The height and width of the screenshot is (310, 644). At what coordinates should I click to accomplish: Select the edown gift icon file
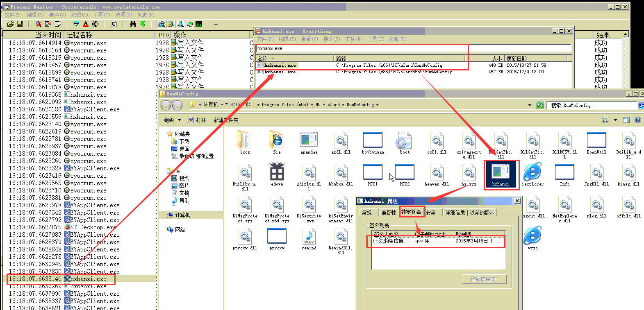click(277, 175)
